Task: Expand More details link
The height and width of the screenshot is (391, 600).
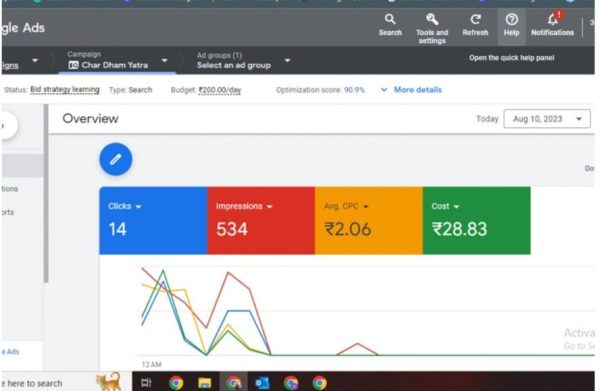Action: pos(411,90)
